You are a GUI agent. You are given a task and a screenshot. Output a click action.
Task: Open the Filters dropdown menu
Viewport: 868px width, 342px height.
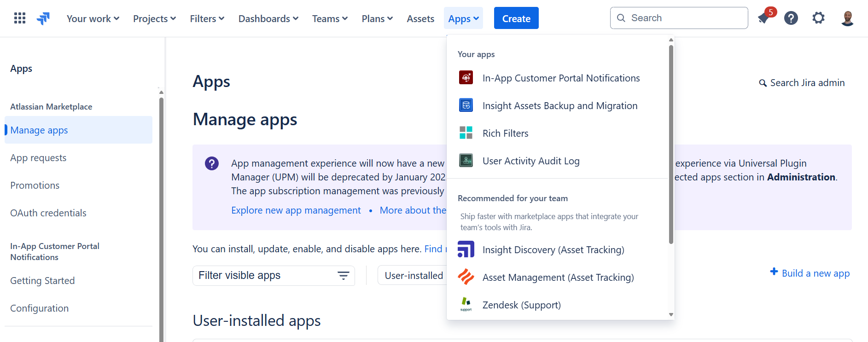207,18
